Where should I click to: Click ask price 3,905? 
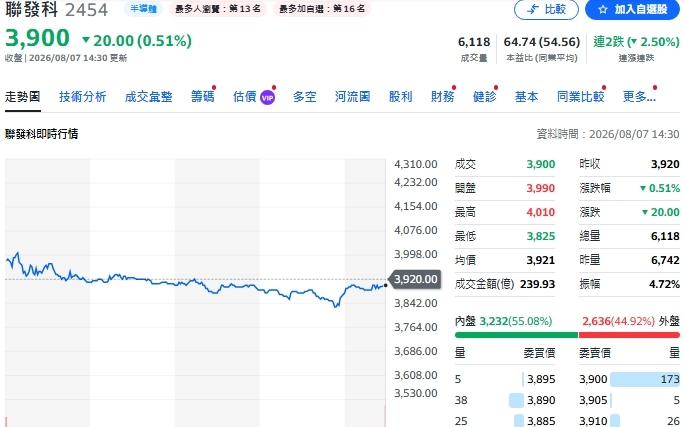[x=593, y=400]
